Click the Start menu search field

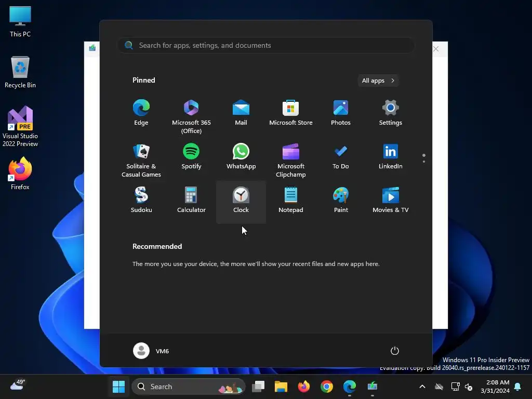[266, 45]
